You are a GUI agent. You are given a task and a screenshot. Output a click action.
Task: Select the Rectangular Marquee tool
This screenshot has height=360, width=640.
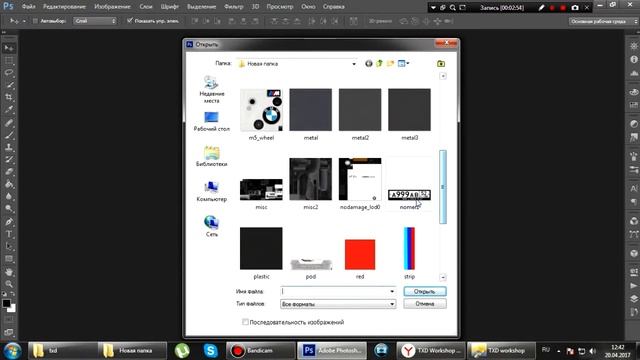(9, 61)
